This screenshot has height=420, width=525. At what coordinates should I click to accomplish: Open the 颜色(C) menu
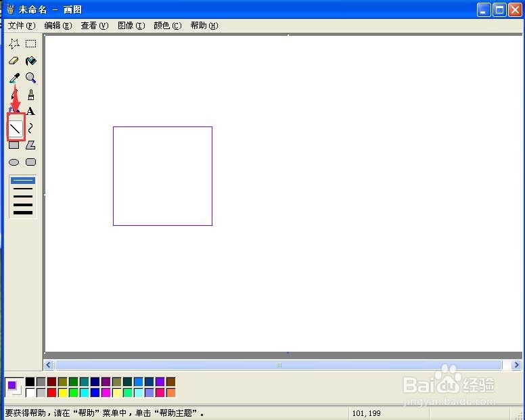click(x=167, y=26)
